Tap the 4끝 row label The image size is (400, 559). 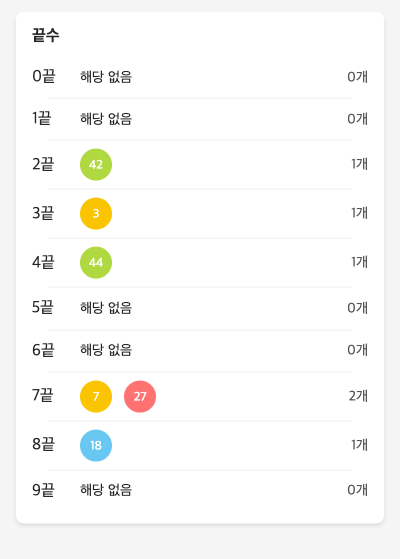pos(43,262)
